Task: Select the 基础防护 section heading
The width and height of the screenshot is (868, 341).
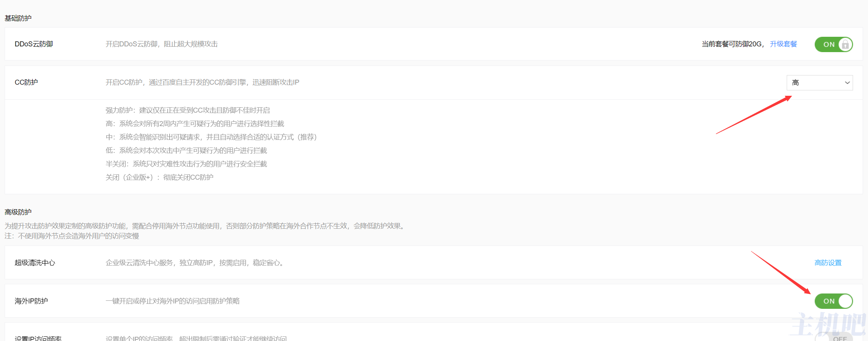Action: pos(18,18)
